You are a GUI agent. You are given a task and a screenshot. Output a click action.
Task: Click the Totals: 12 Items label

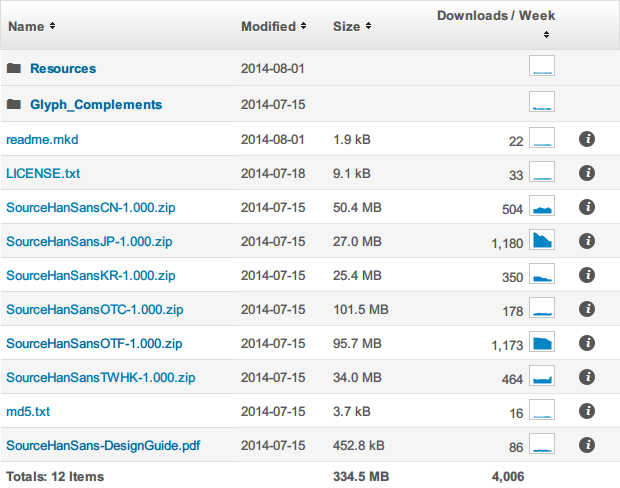[55, 477]
